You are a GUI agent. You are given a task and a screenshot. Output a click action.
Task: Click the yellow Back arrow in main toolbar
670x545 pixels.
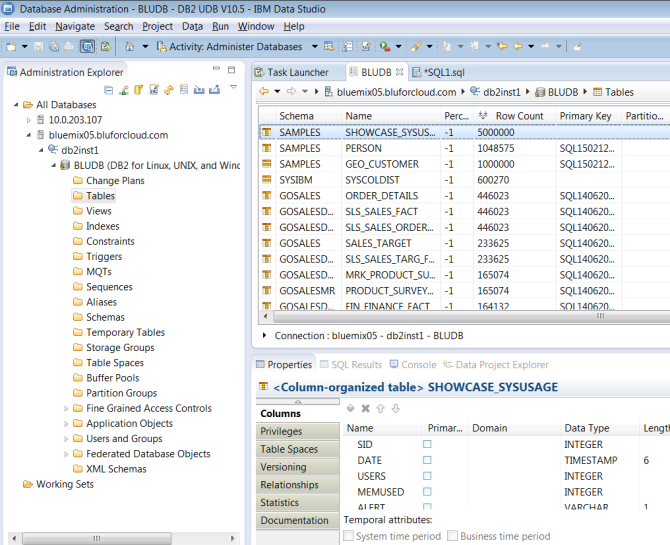pos(518,46)
